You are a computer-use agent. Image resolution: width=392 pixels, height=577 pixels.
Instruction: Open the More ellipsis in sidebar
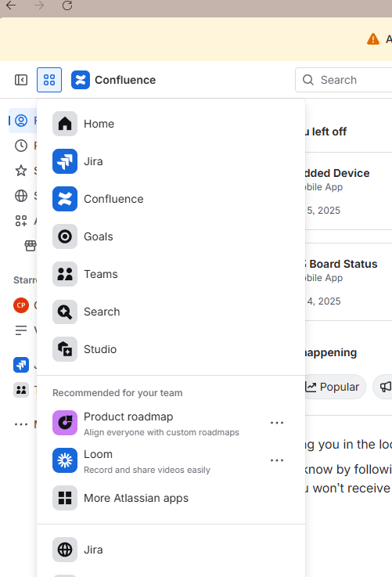(21, 424)
